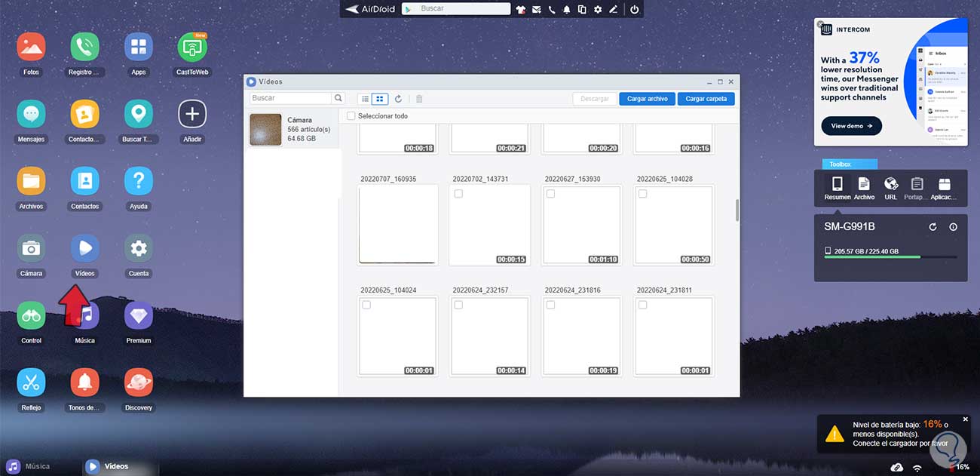
Task: Click the new message envelope icon in top bar
Action: (537, 10)
